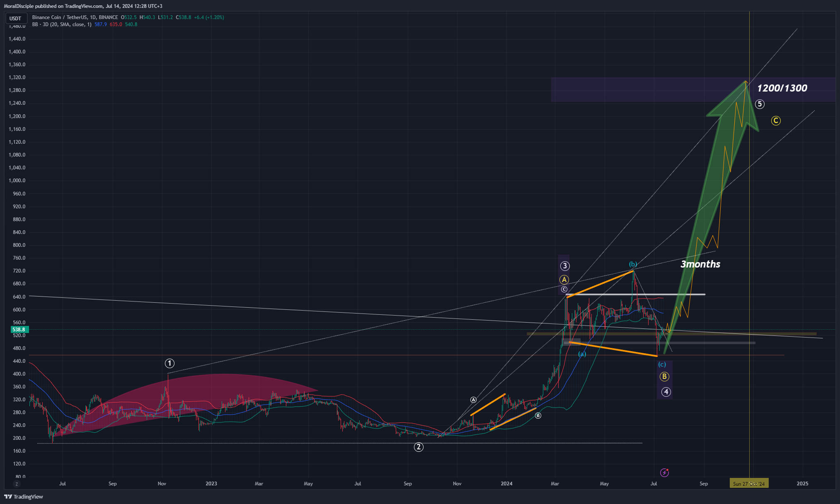Click the blue (c) wave label
This screenshot has height=504, width=840.
662,364
